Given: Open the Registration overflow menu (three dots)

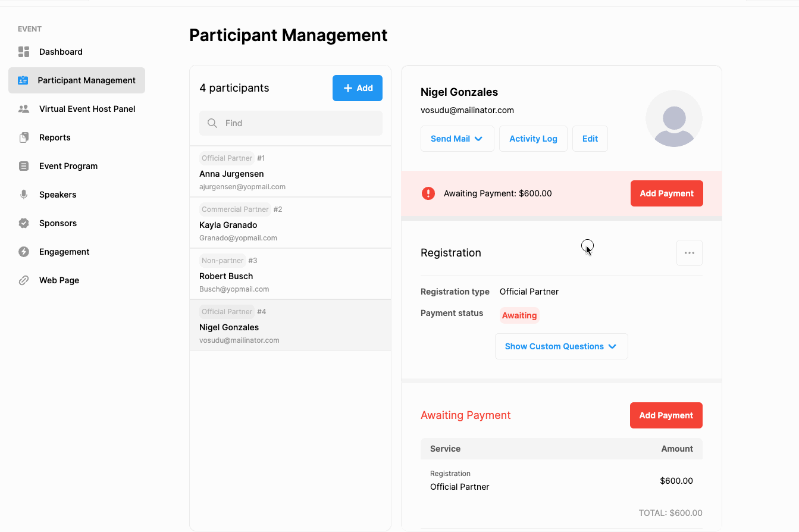Looking at the screenshot, I should point(689,252).
